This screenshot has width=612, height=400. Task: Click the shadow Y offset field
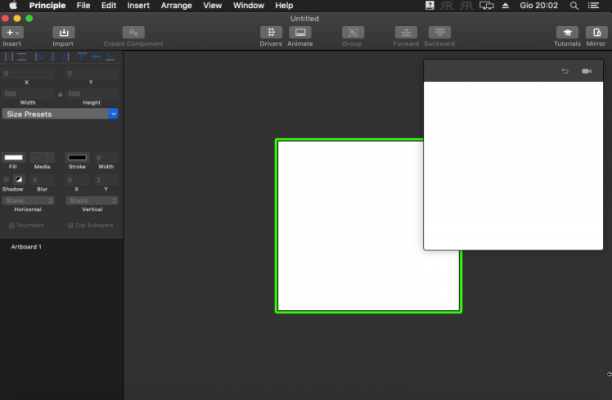(x=106, y=180)
